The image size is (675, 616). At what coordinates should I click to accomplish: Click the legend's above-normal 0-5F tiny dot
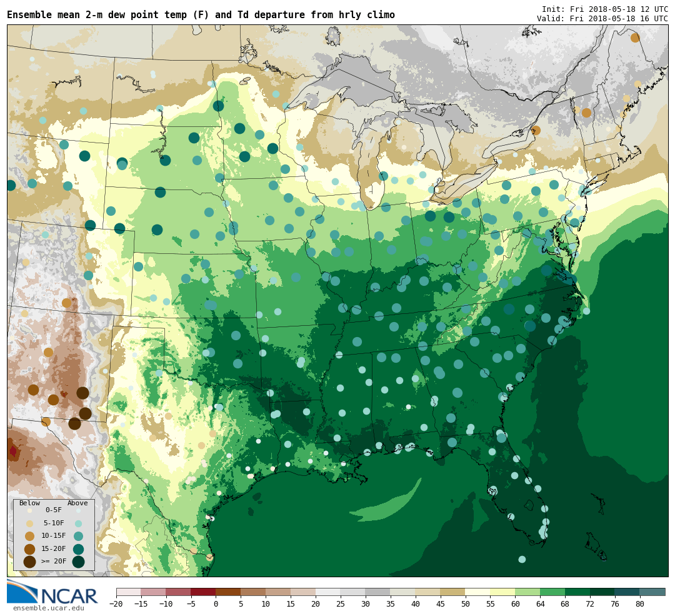(78, 510)
